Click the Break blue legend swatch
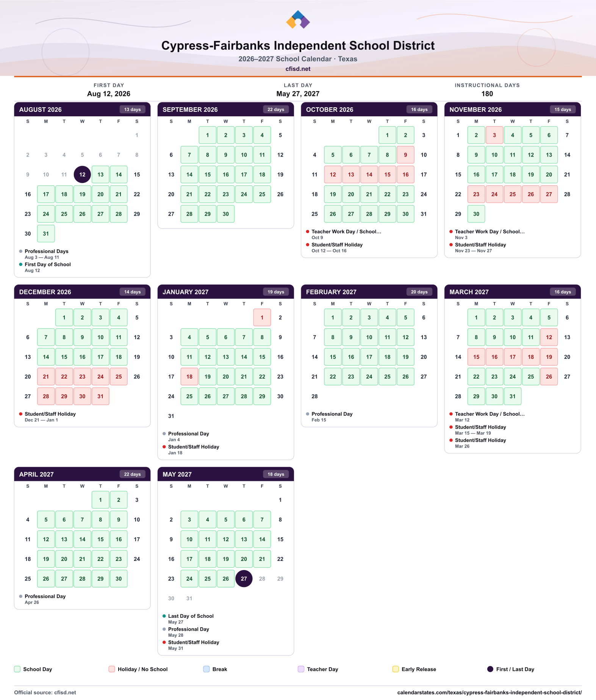 click(x=206, y=669)
